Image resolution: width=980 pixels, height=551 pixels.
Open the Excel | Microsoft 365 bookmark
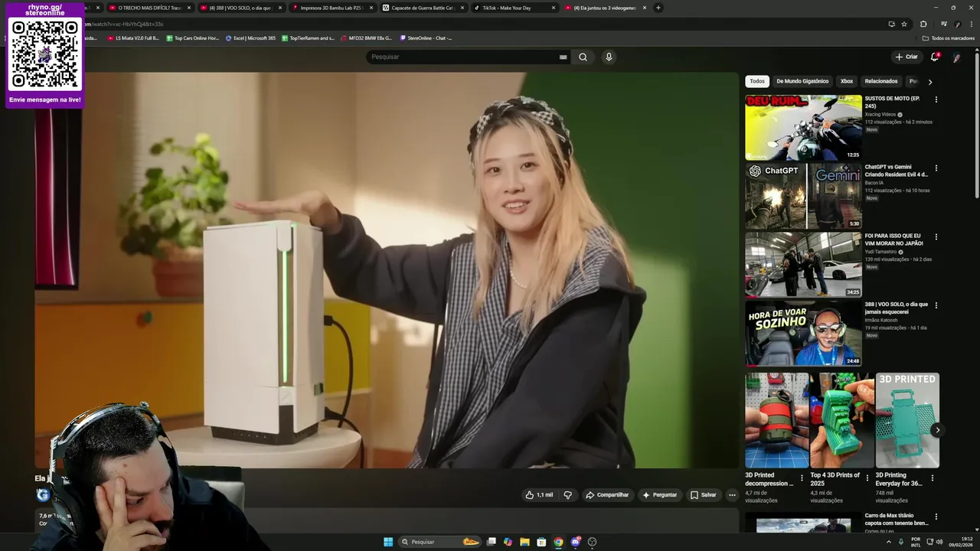point(250,37)
